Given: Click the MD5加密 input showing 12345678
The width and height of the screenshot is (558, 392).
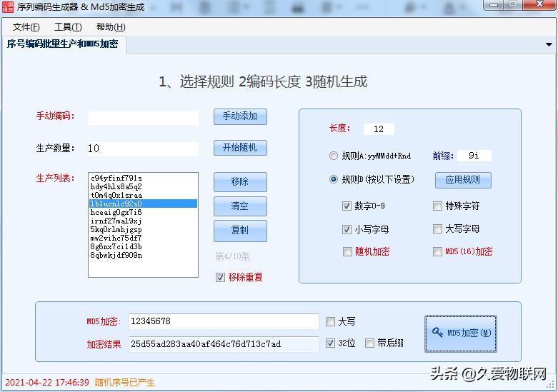Looking at the screenshot, I should pyautogui.click(x=224, y=321).
